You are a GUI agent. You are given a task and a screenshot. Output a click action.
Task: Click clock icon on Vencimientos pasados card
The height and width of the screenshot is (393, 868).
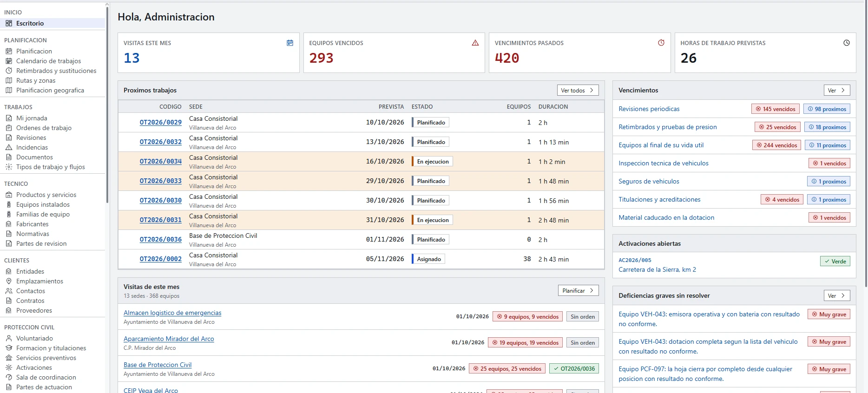pos(661,43)
